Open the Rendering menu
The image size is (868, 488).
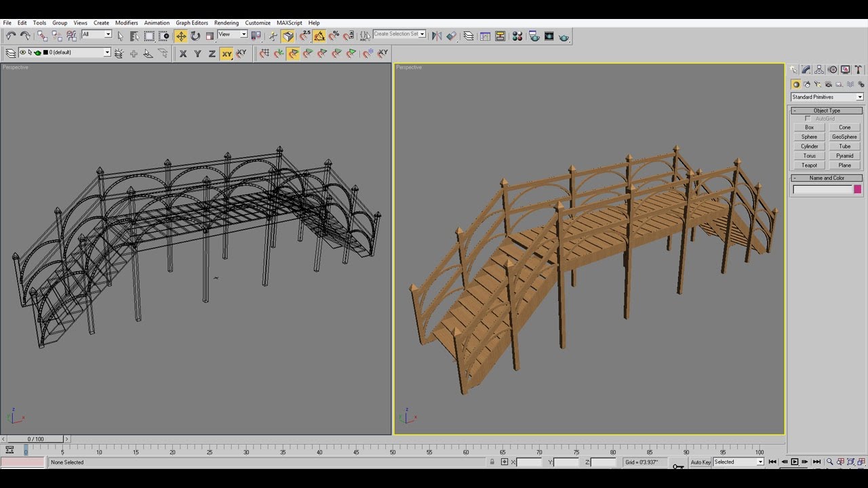226,22
